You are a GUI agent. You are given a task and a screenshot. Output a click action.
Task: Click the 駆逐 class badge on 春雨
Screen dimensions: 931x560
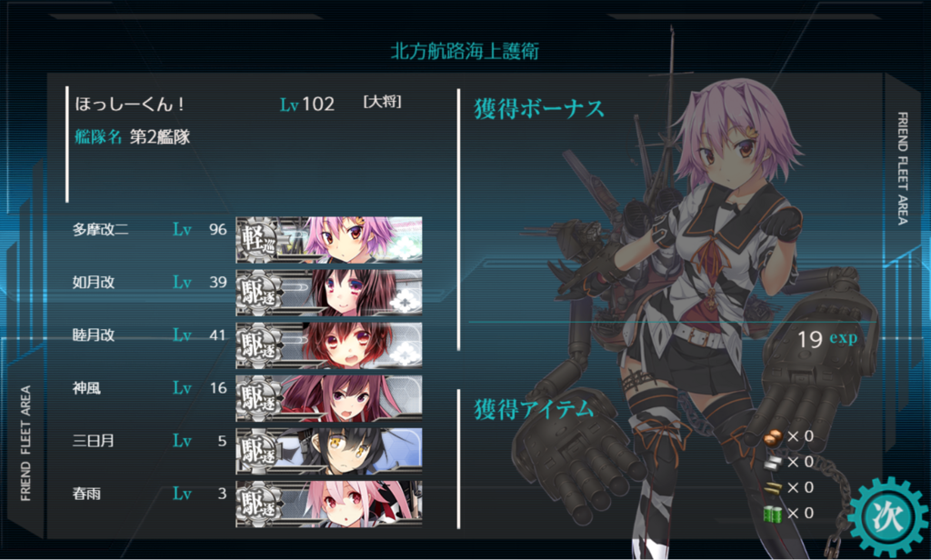(259, 505)
